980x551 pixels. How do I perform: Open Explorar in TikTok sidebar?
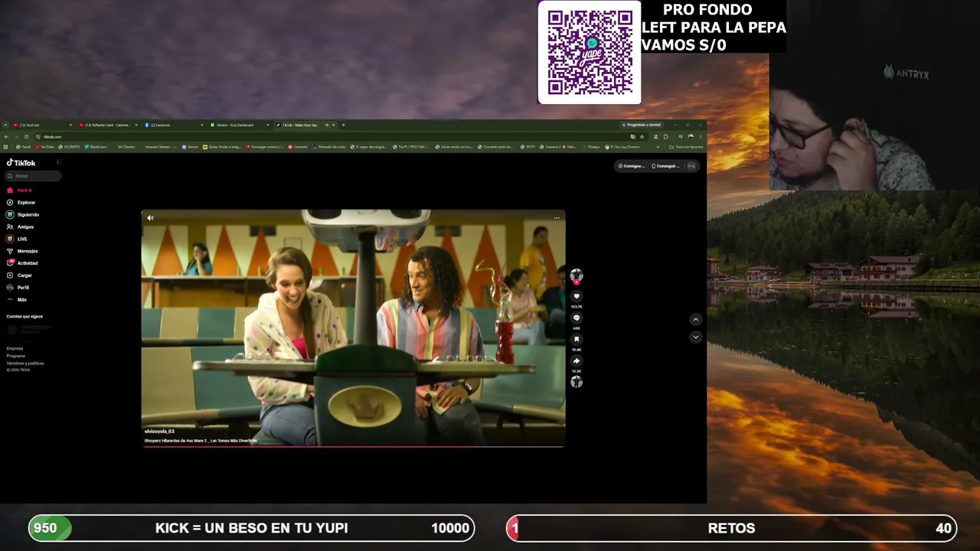(x=21, y=203)
